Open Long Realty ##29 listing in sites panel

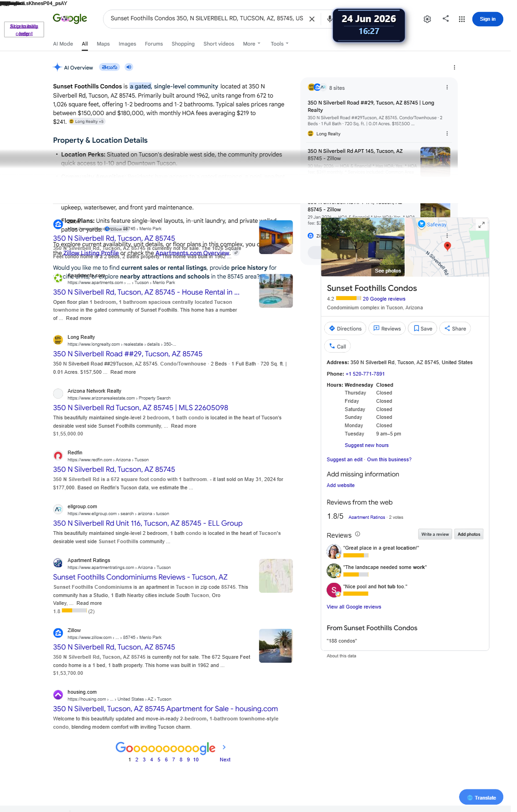371,106
